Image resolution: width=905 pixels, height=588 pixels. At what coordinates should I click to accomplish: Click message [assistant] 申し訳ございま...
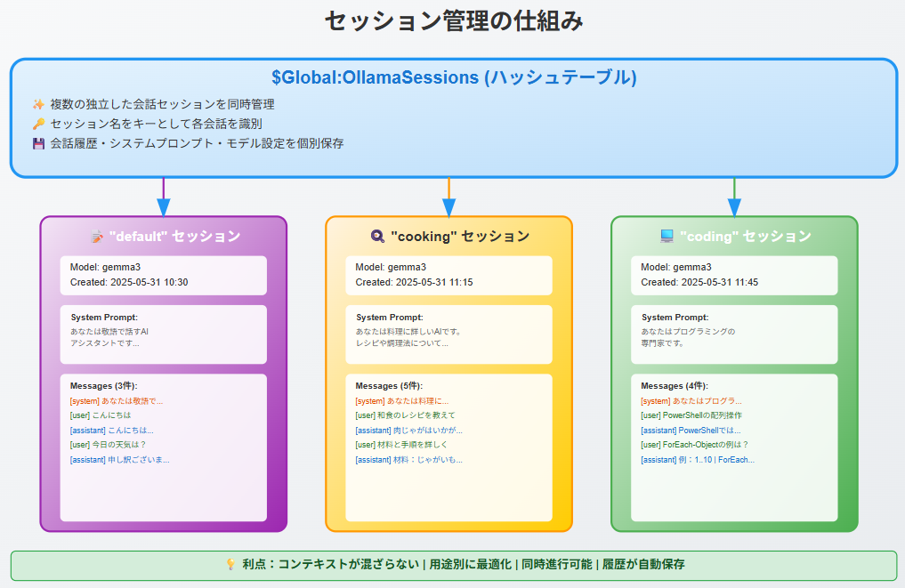119,460
